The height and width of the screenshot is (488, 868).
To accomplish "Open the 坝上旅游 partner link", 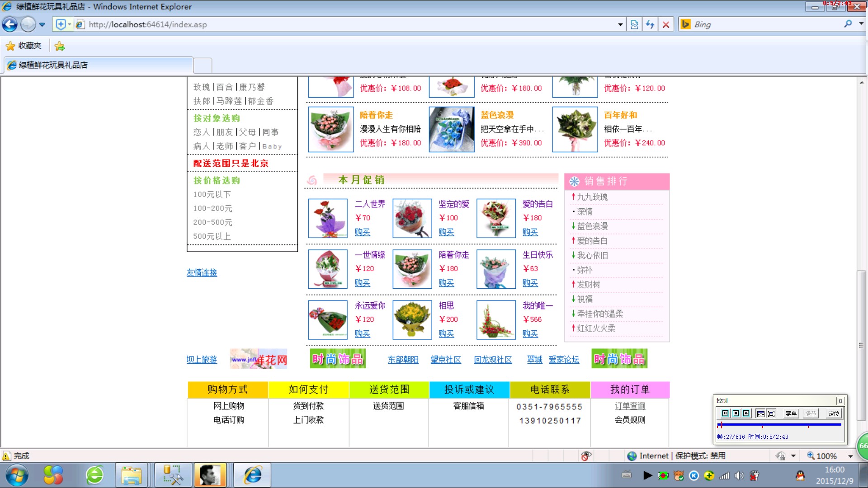I will click(202, 359).
